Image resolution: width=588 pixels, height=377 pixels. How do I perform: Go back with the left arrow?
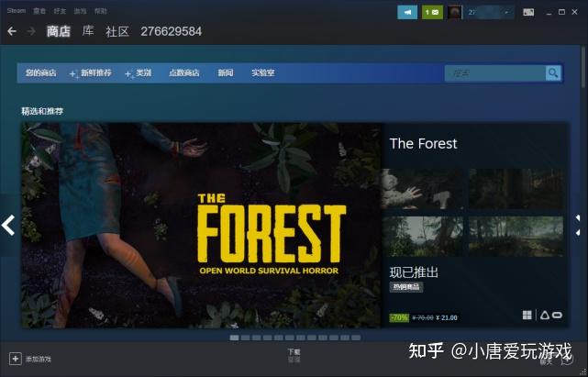pos(12,31)
